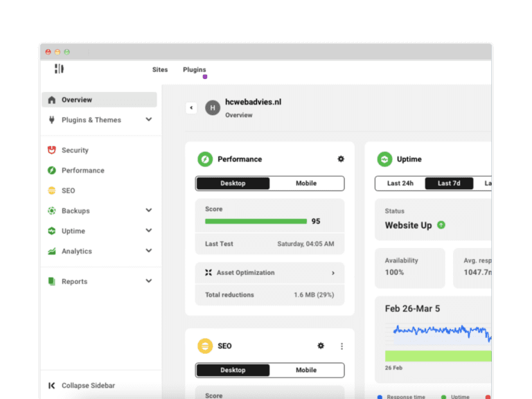Click the purple dot under Plugins tab
This screenshot has width=532, height=399.
(x=205, y=77)
